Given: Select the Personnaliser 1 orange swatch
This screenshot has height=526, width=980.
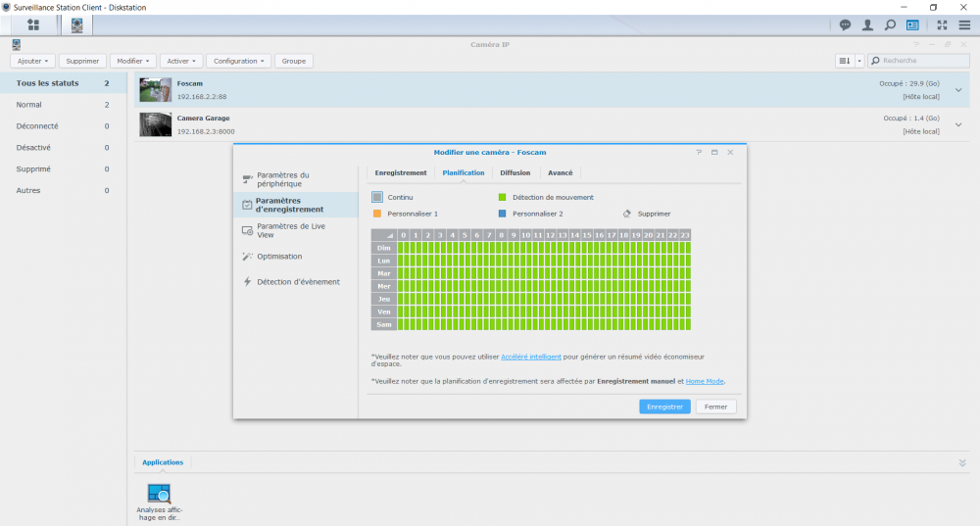Looking at the screenshot, I should click(x=377, y=213).
